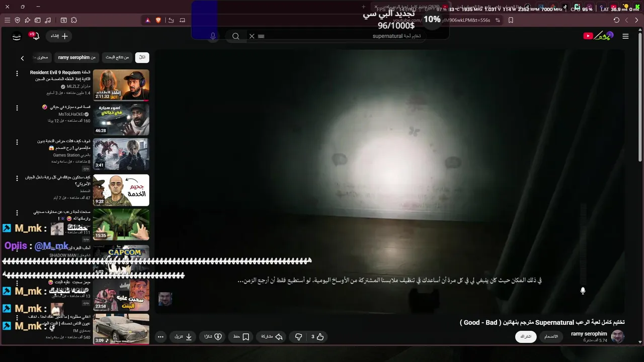Image resolution: width=644 pixels, height=362 pixels.
Task: Open the browser main menu (hamburger icon)
Action: [x=7, y=20]
